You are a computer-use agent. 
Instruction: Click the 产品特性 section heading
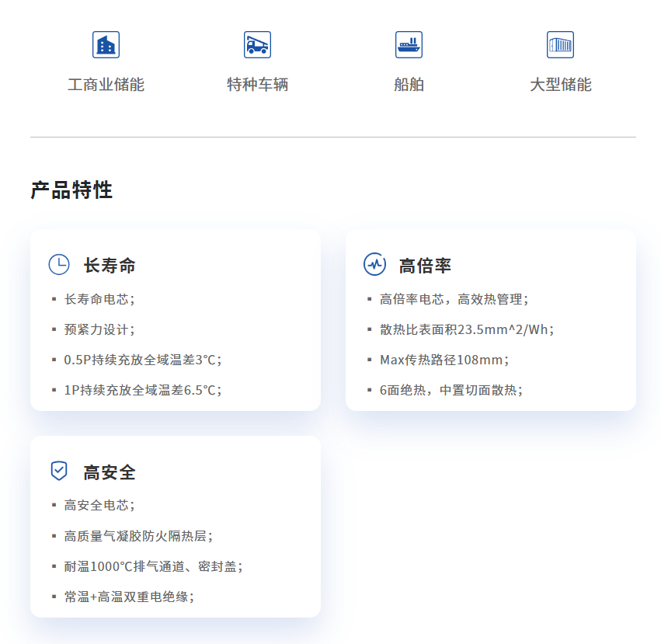(x=71, y=190)
